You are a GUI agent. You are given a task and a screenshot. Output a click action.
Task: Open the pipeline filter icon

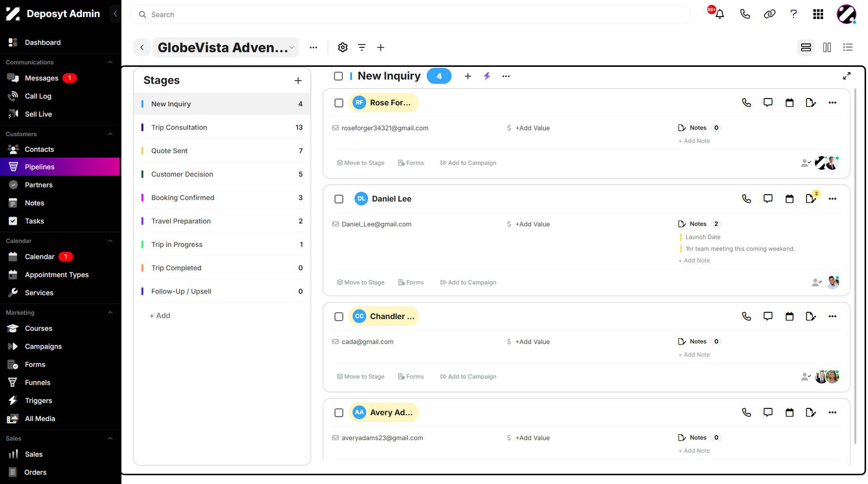click(x=362, y=47)
